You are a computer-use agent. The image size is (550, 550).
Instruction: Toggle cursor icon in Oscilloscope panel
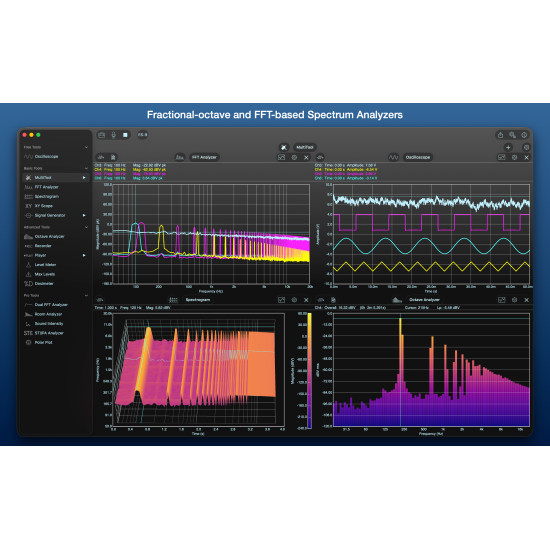(x=320, y=157)
